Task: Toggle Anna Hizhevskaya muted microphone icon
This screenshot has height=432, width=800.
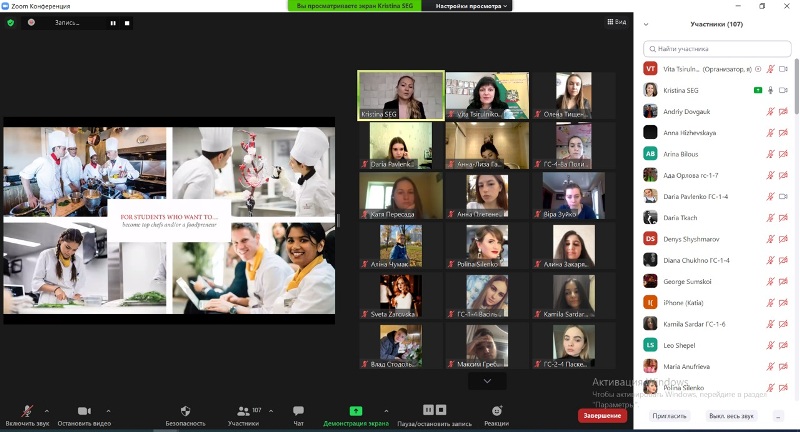Action: (x=770, y=133)
